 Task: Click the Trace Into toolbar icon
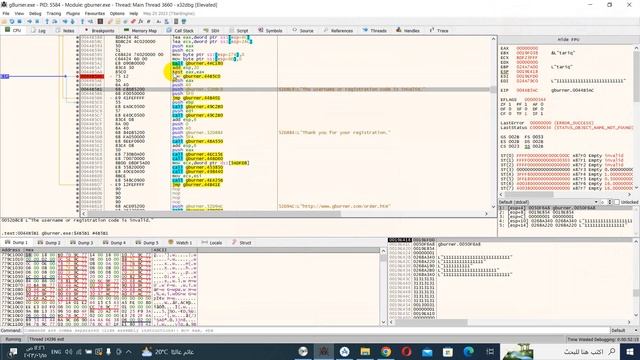pos(65,21)
